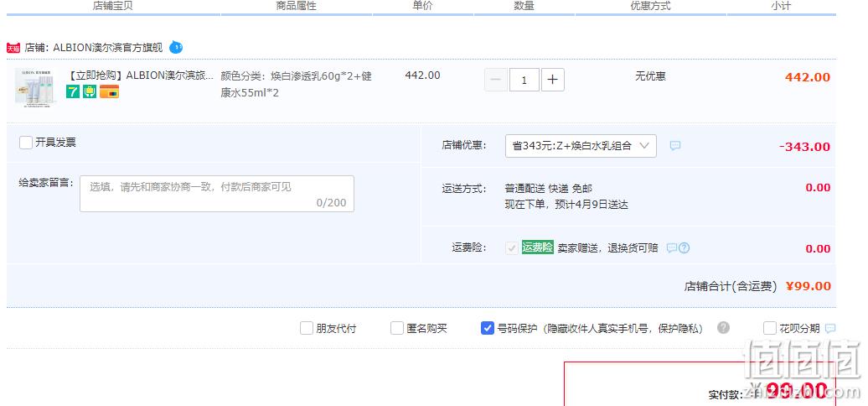This screenshot has height=406, width=868.
Task: Enable the 朋友代付 checkbox
Action: pyautogui.click(x=306, y=328)
